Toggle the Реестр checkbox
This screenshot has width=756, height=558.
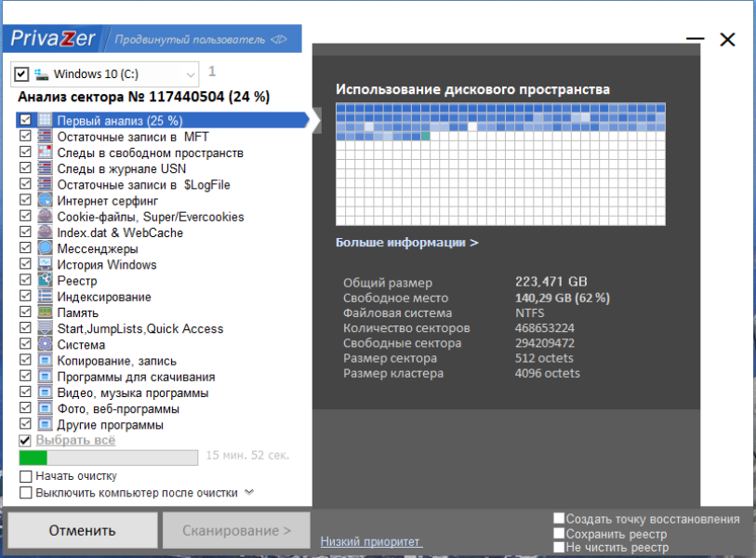tap(25, 280)
